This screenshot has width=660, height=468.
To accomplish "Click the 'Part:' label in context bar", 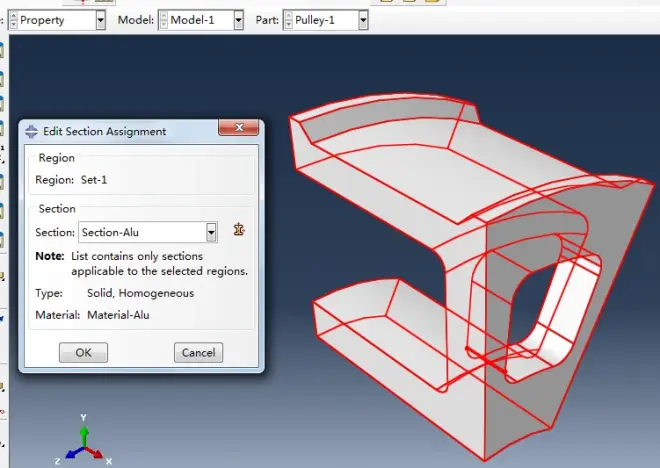I will coord(267,20).
